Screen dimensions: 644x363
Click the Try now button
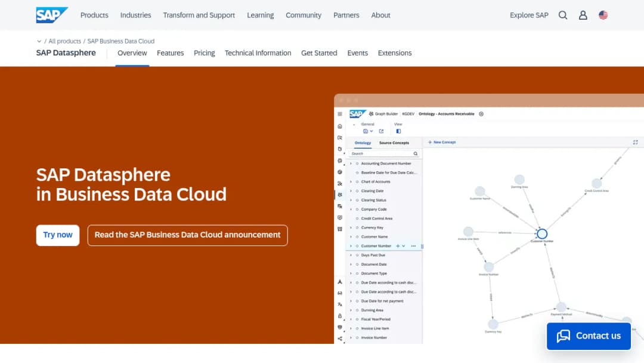[58, 235]
